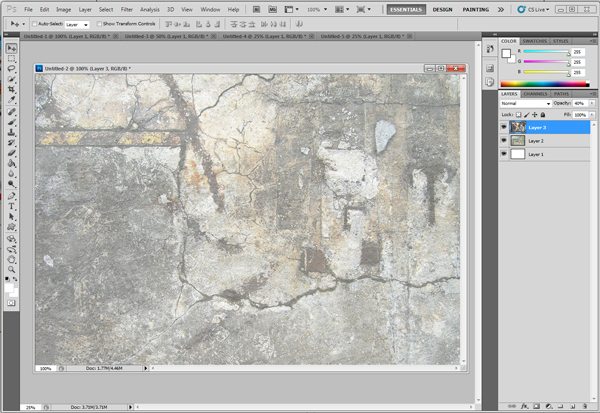Select the Crop tool
This screenshot has width=600, height=413.
(x=11, y=90)
